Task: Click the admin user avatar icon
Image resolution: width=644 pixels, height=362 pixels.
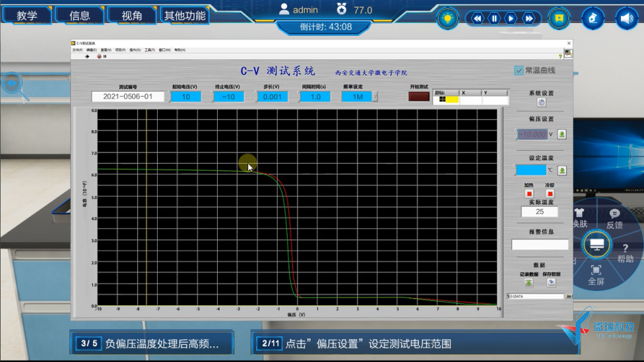Action: (284, 9)
